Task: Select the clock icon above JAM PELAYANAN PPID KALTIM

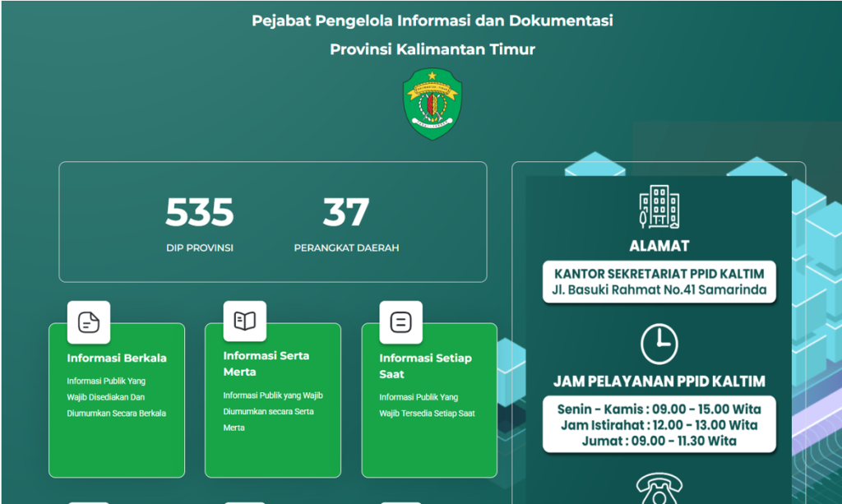Action: pyautogui.click(x=659, y=344)
